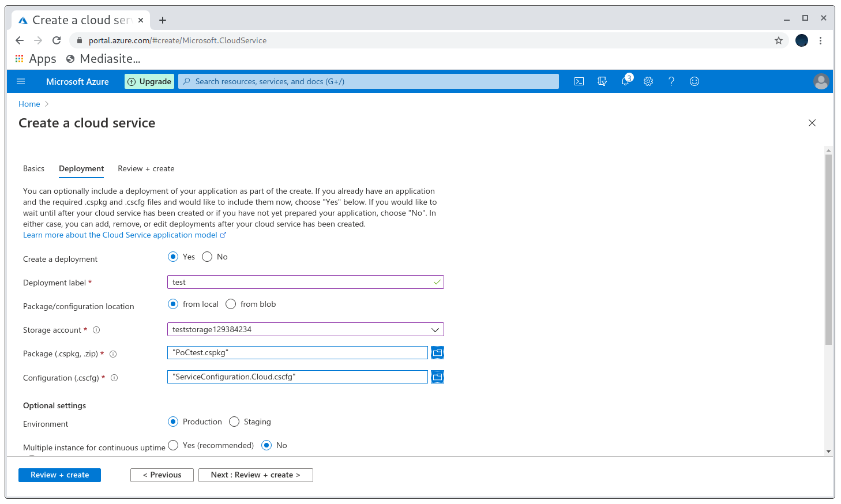841x504 pixels.
Task: View site info lock icon
Action: coord(80,40)
